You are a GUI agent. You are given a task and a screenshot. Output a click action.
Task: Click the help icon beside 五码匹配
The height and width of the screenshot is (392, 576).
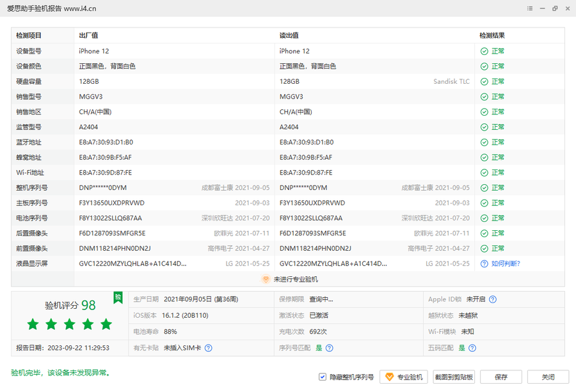click(x=472, y=348)
